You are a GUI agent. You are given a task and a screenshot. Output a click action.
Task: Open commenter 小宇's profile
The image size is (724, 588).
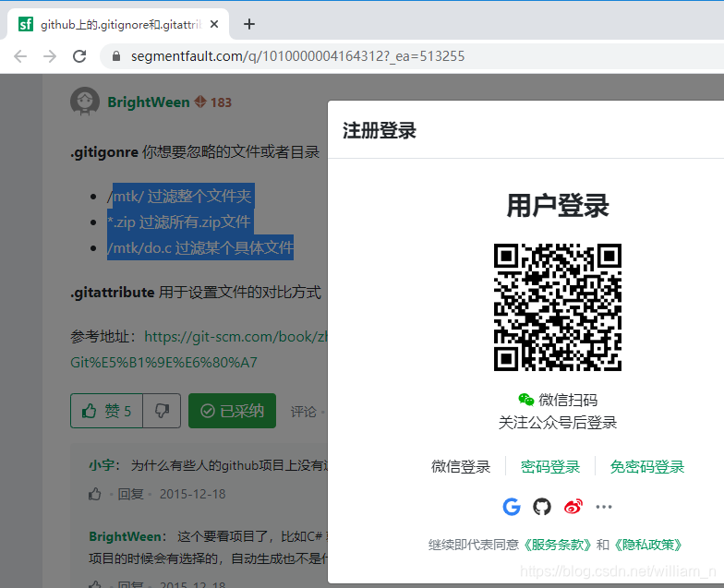(x=102, y=465)
